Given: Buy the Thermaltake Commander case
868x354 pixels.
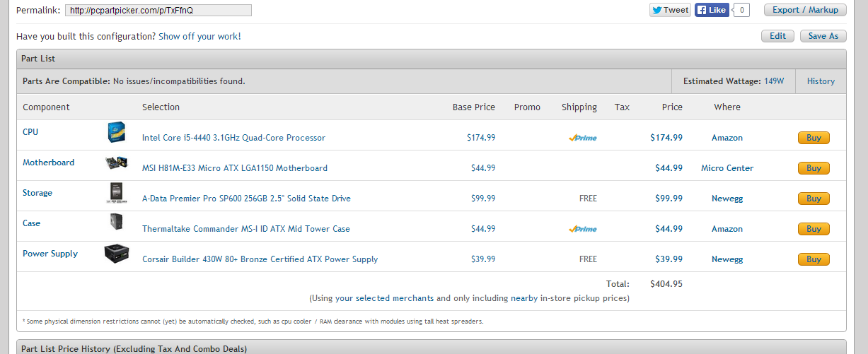Looking at the screenshot, I should tap(814, 229).
